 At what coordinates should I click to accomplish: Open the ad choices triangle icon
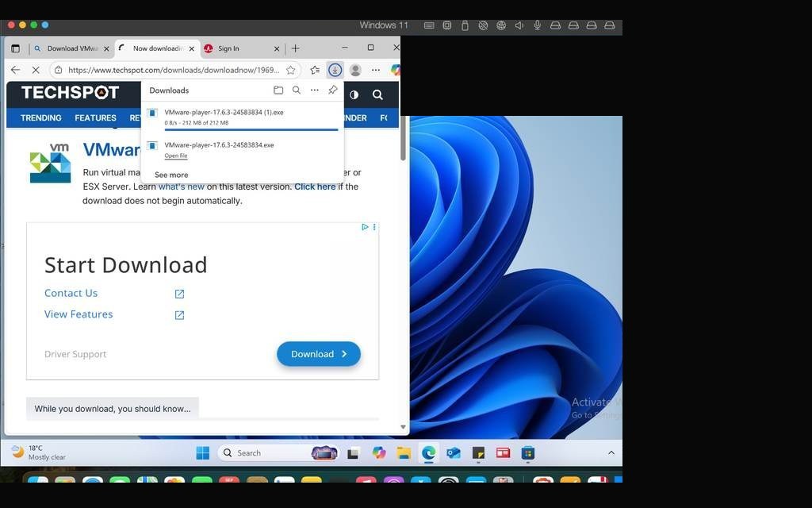[365, 227]
